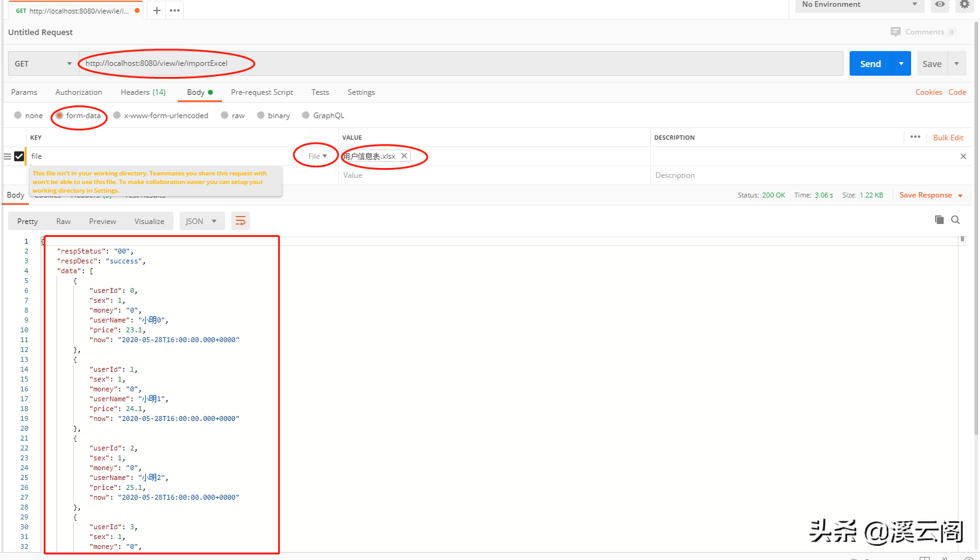Open the File type dropdown for key
980x560 pixels.
317,156
